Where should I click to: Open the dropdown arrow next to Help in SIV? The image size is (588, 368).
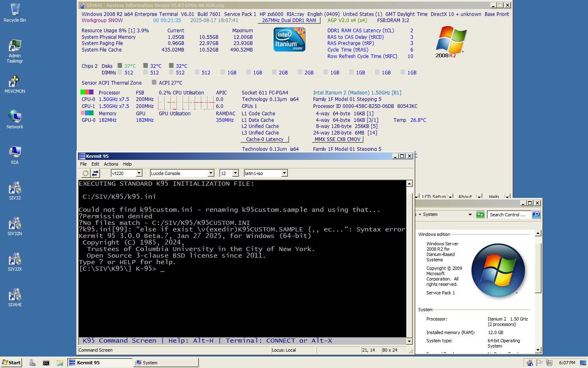(507, 197)
